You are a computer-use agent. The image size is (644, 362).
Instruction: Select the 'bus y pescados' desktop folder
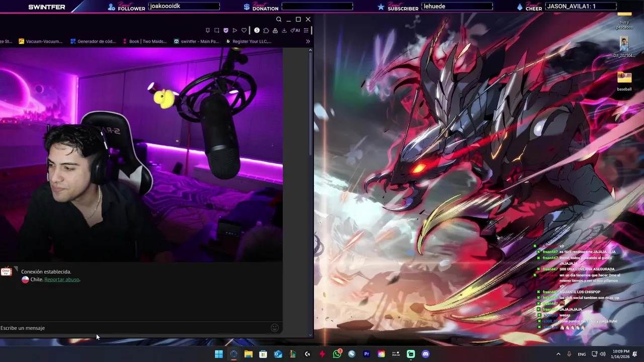[x=624, y=20]
